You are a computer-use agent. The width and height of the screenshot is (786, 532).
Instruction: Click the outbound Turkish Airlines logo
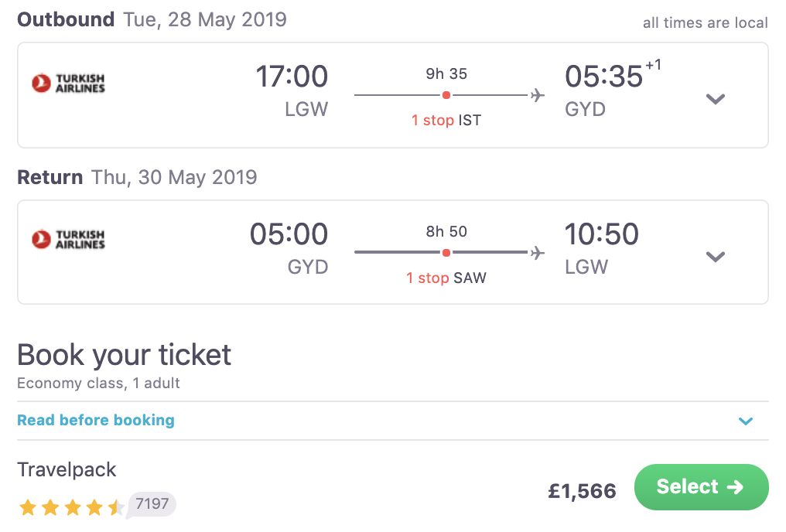click(x=68, y=83)
